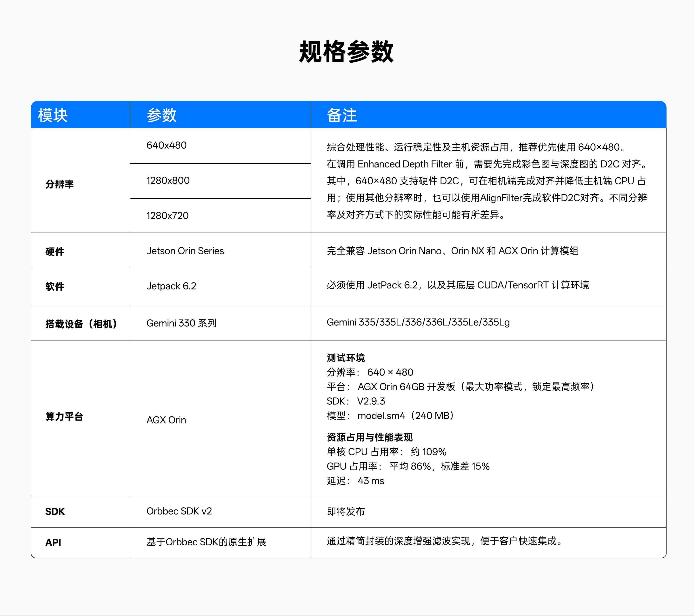694x616 pixels.
Task: Select the 算力平台 row label
Action: tap(64, 417)
